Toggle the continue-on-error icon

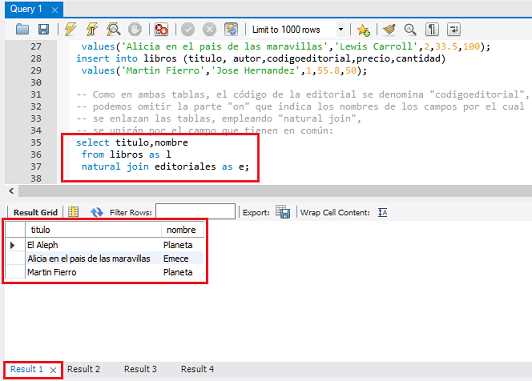(161, 30)
